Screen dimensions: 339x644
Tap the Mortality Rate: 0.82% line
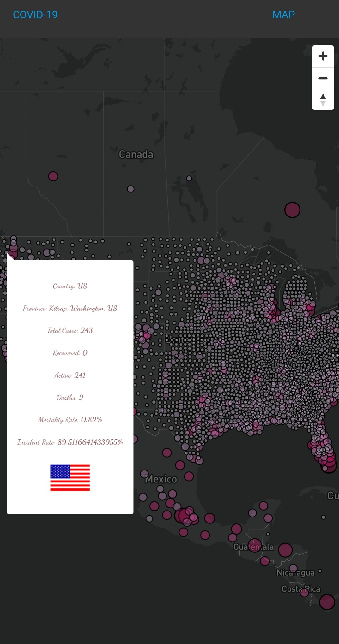(70, 420)
